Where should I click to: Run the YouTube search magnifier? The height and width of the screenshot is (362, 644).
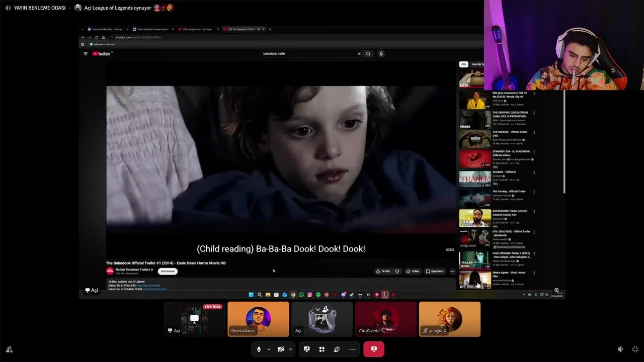click(x=368, y=53)
